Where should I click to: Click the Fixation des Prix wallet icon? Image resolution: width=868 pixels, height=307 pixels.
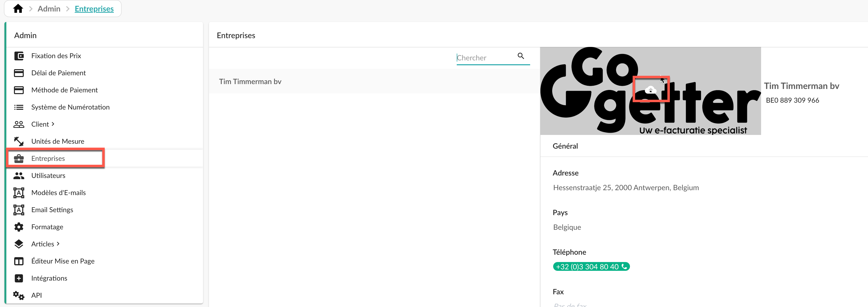click(19, 56)
